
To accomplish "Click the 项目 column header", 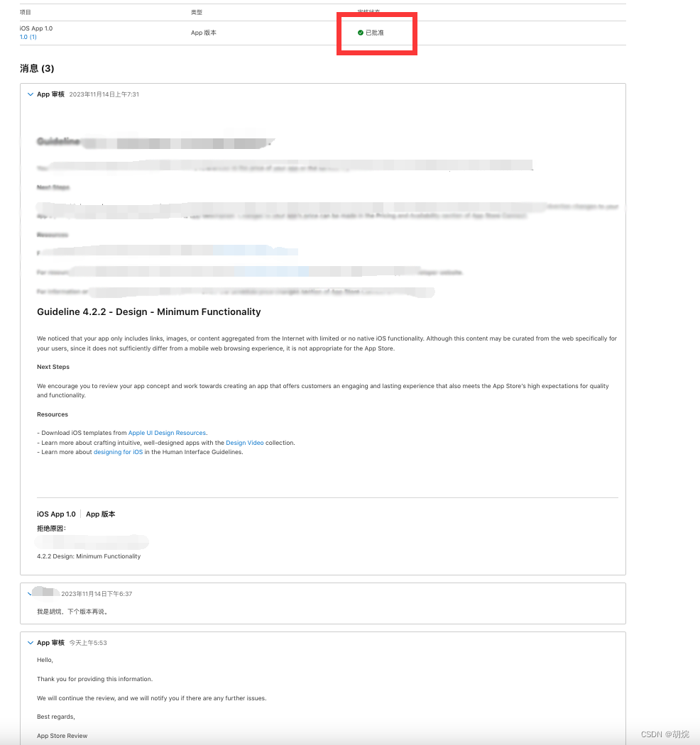I will click(x=26, y=12).
